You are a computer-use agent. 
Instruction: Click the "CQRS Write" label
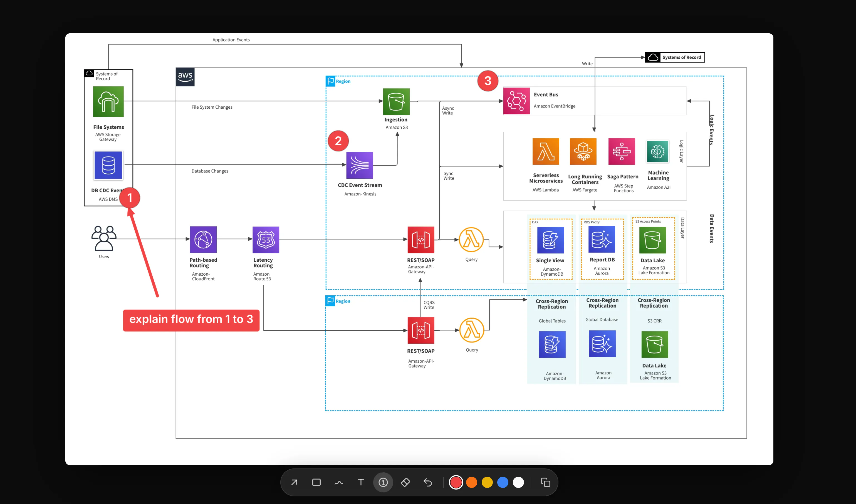tap(429, 305)
